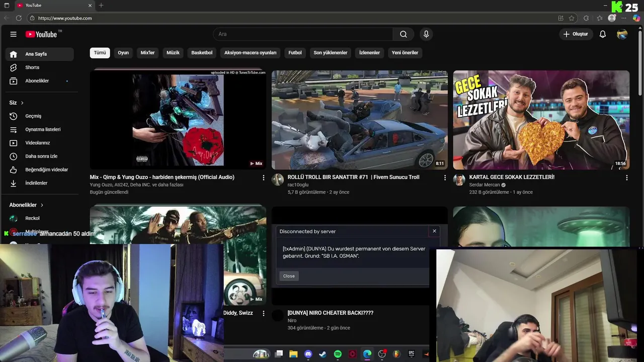This screenshot has width=644, height=362.
Task: Open the Edge profile icon
Action: pyautogui.click(x=612, y=18)
